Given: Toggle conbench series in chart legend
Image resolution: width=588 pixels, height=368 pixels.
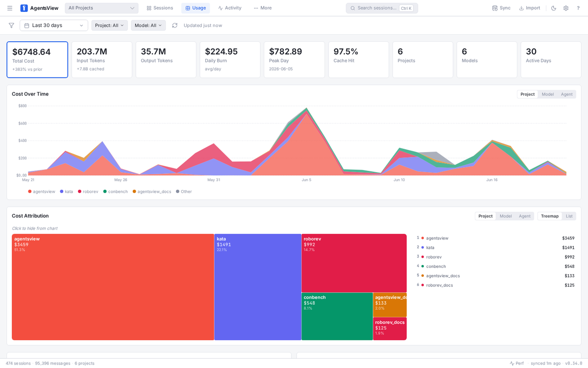Looking at the screenshot, I should pos(116,191).
